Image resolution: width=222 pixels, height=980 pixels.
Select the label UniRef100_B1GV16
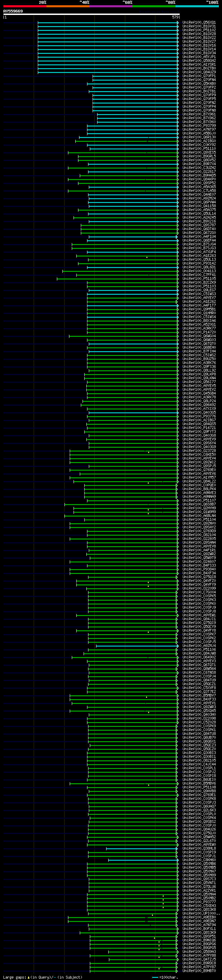pyautogui.click(x=199, y=45)
